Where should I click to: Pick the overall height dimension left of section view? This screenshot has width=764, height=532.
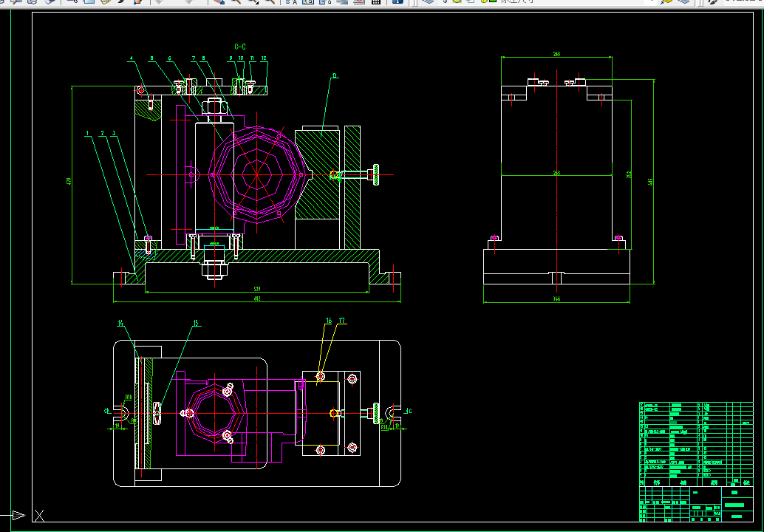(69, 181)
